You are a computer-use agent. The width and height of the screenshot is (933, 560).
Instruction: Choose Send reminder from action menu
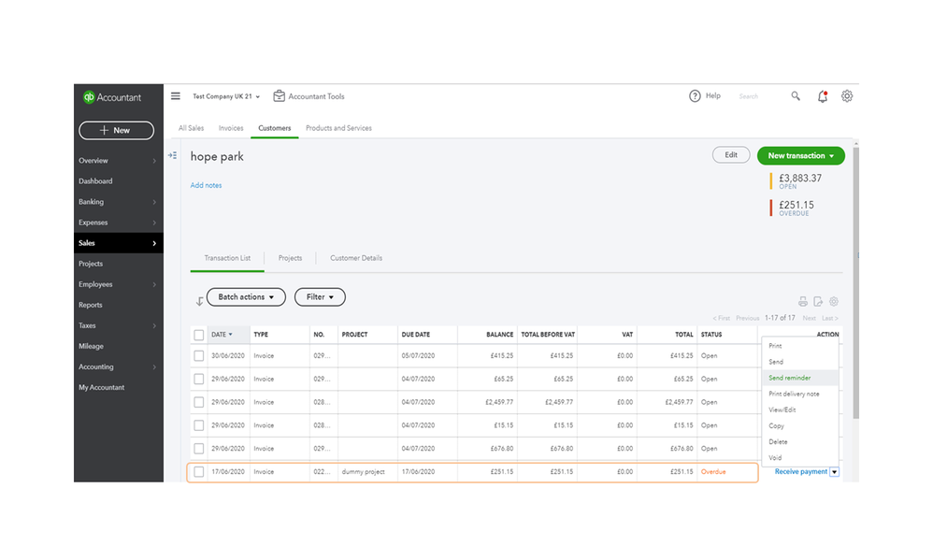point(789,378)
